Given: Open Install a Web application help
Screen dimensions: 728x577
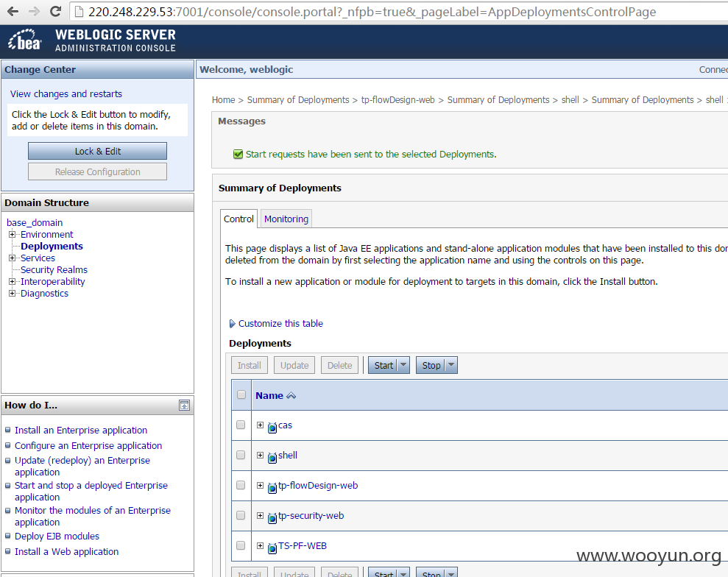Looking at the screenshot, I should pyautogui.click(x=66, y=551).
